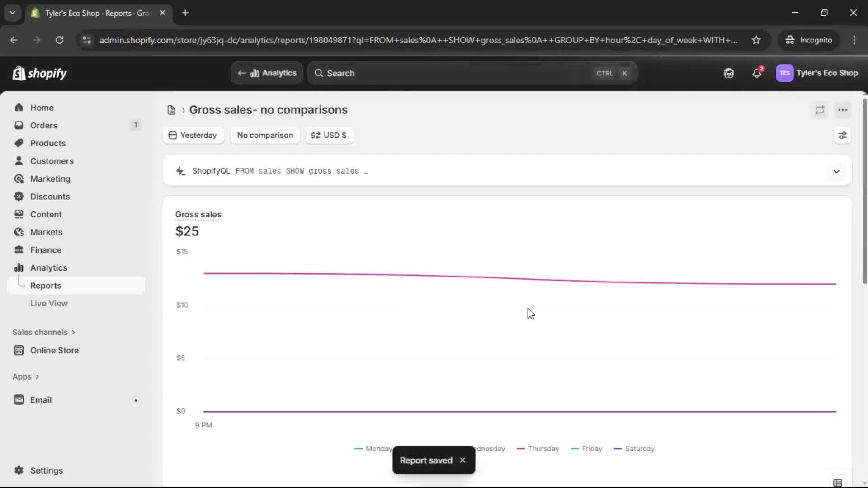Expand the Sales channels section
868x488 pixels.
point(44,332)
